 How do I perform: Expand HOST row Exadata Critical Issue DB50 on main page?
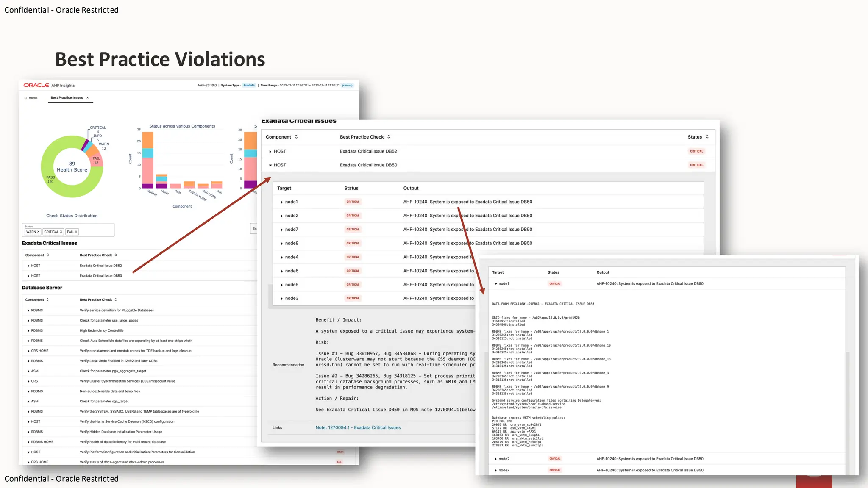click(28, 276)
